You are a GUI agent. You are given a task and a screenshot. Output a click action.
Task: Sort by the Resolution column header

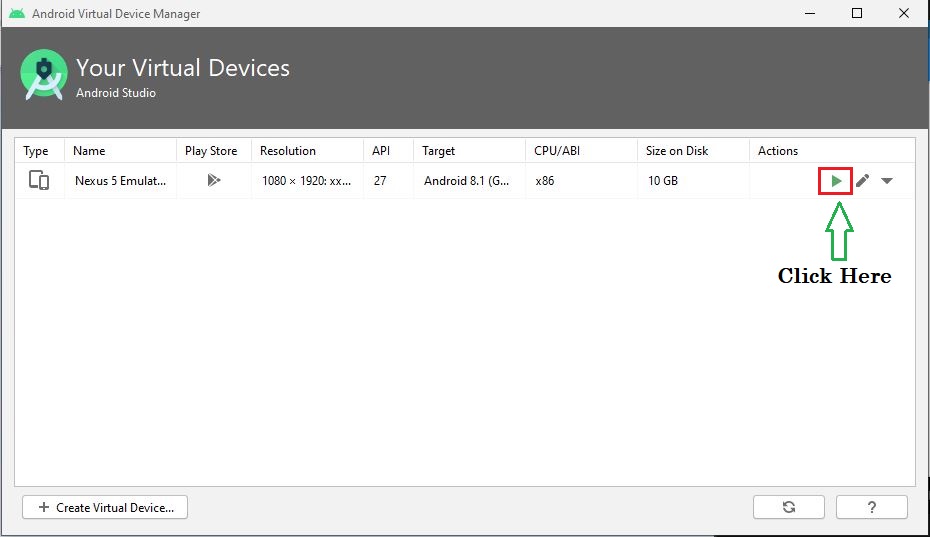(287, 151)
